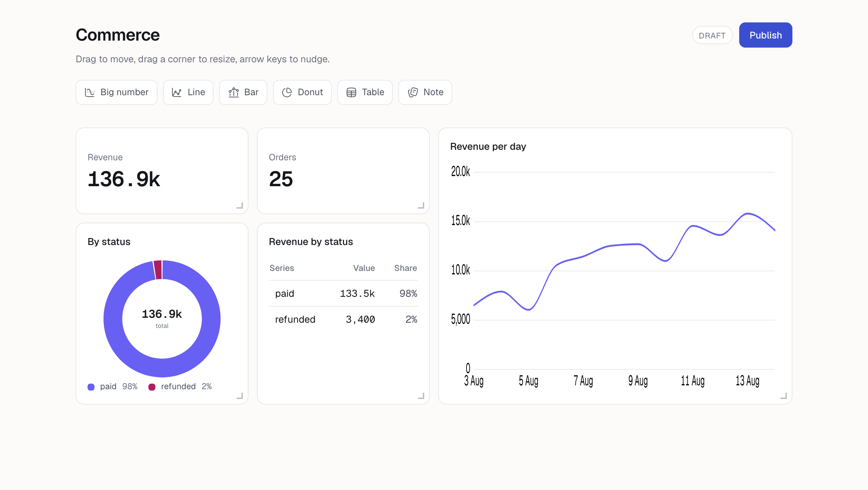The width and height of the screenshot is (868, 490).
Task: Click the Share column header
Action: coord(406,268)
